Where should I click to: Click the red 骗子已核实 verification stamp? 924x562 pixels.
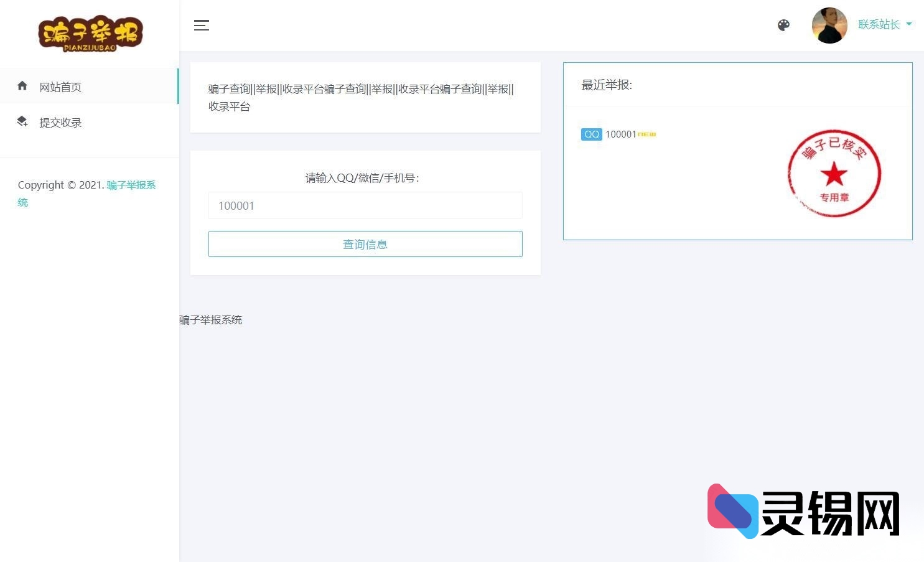(834, 172)
